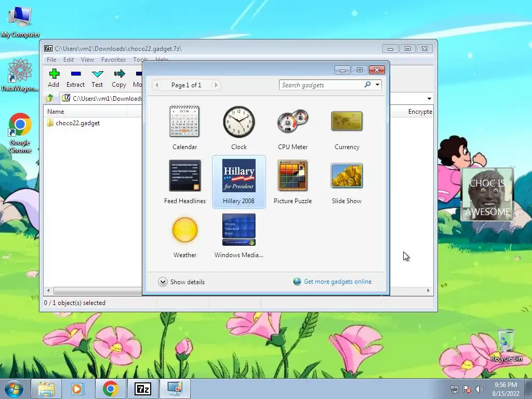Open the Favorites menu in 7-Zip
The height and width of the screenshot is (399, 532).
point(113,60)
